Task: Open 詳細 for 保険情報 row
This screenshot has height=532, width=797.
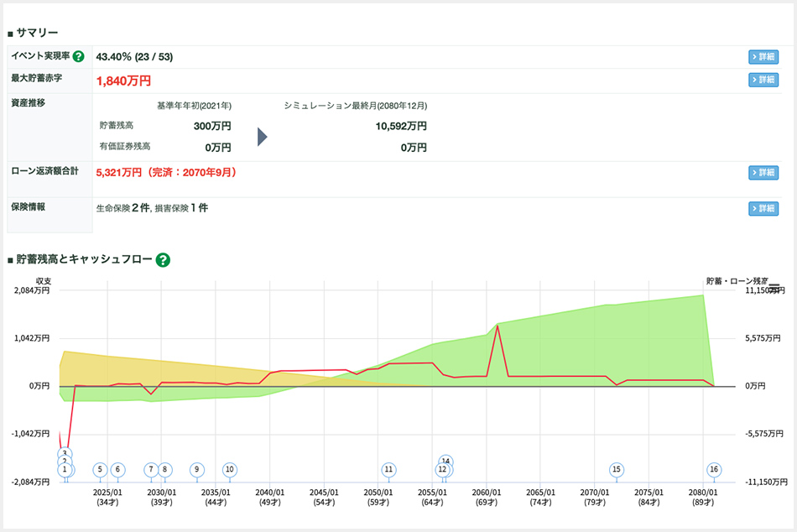Action: tap(763, 208)
